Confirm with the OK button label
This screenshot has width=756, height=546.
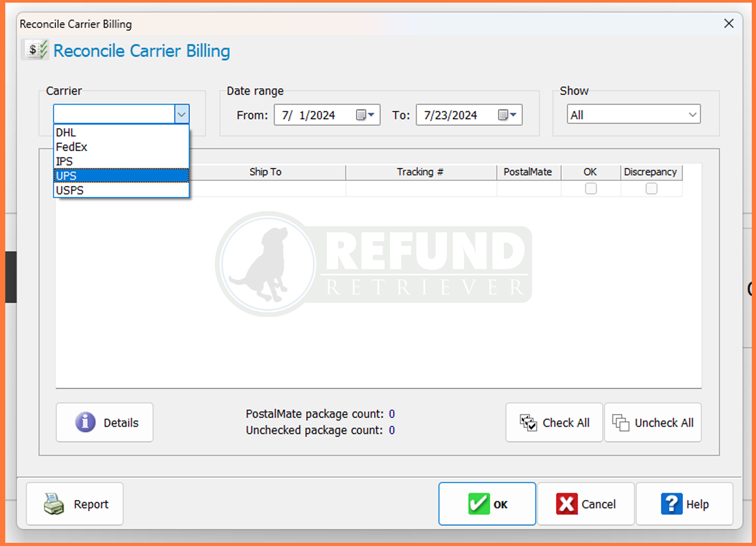(500, 505)
